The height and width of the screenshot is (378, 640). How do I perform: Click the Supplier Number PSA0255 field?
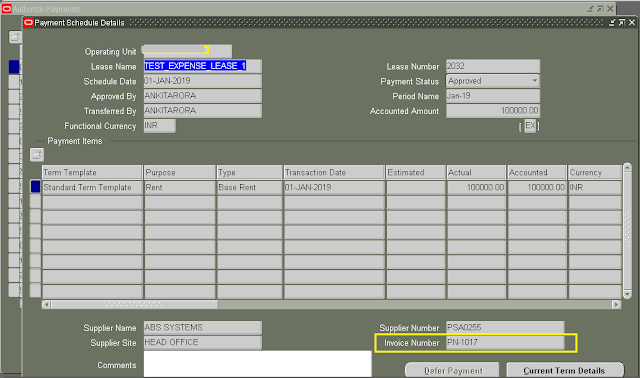click(505, 327)
